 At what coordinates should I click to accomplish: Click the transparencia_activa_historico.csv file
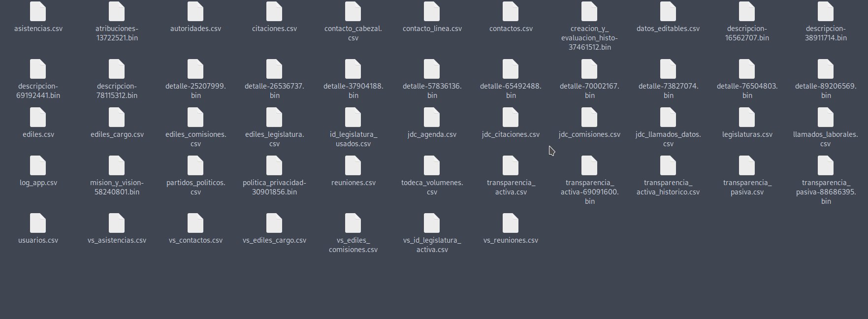(x=668, y=166)
